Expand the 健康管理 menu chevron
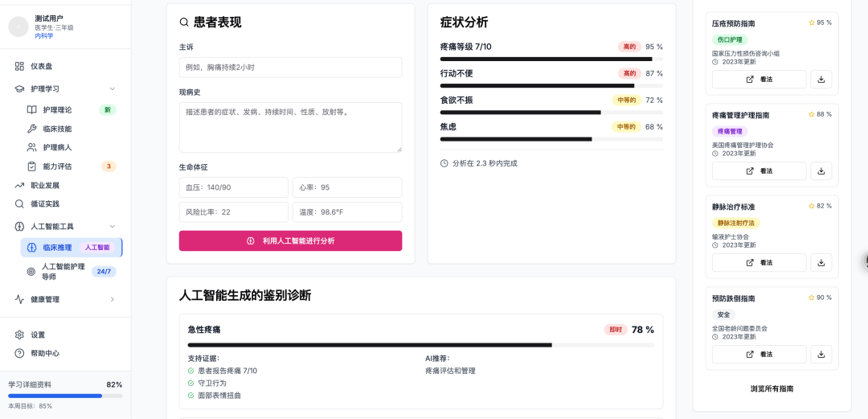This screenshot has height=419, width=868. [x=113, y=299]
